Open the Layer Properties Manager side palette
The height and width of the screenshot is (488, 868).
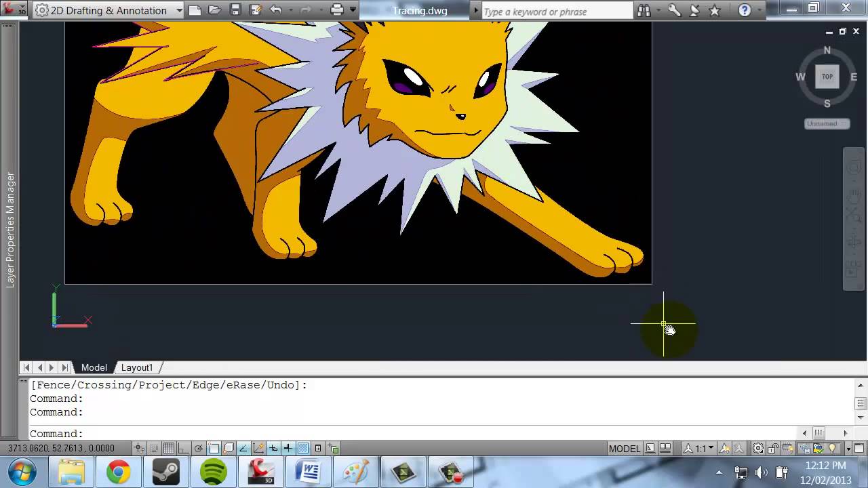(10, 230)
